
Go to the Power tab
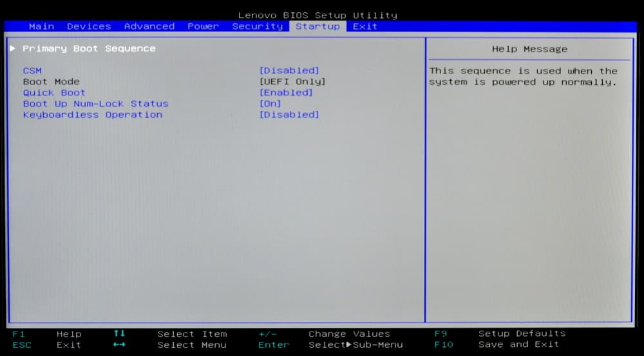203,26
